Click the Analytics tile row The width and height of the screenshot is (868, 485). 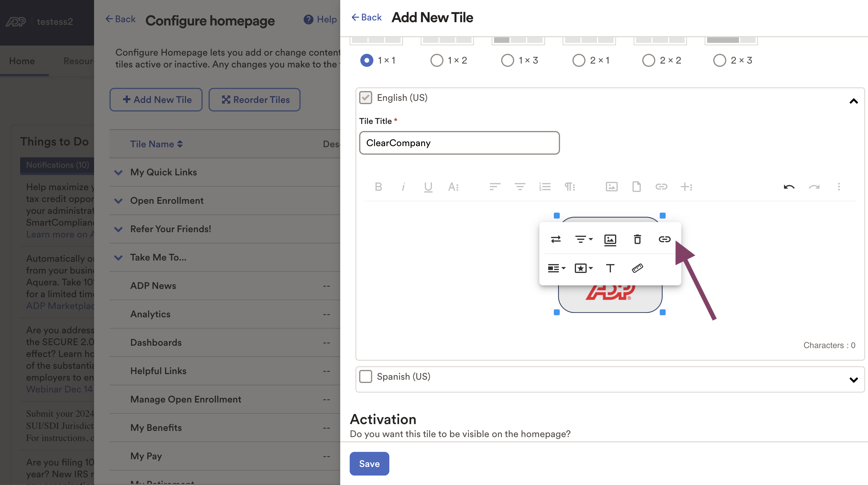225,314
